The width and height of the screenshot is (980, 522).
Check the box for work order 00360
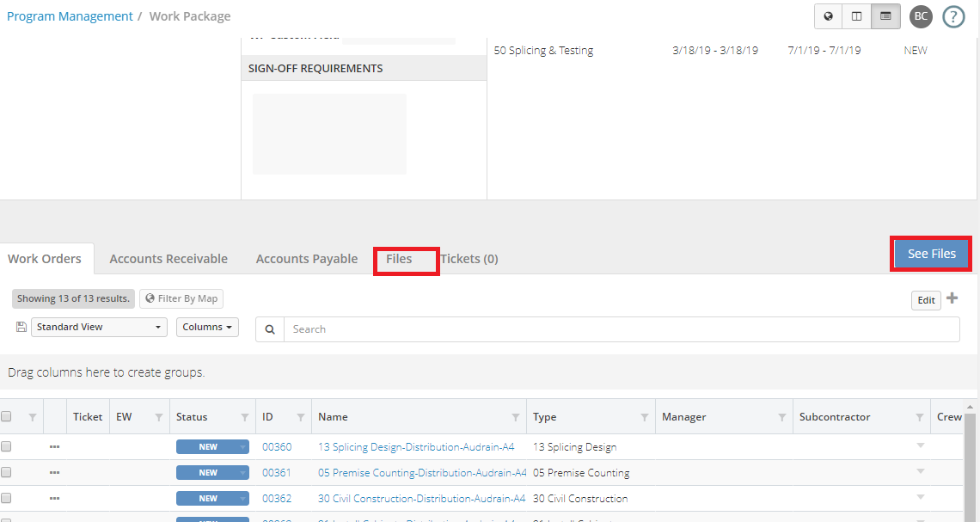click(x=6, y=446)
